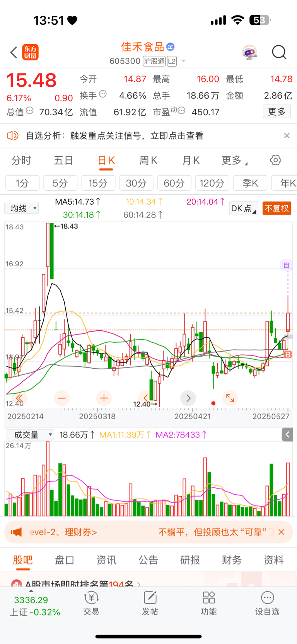
Task: Open the 盘口 tab
Action: 65,560
